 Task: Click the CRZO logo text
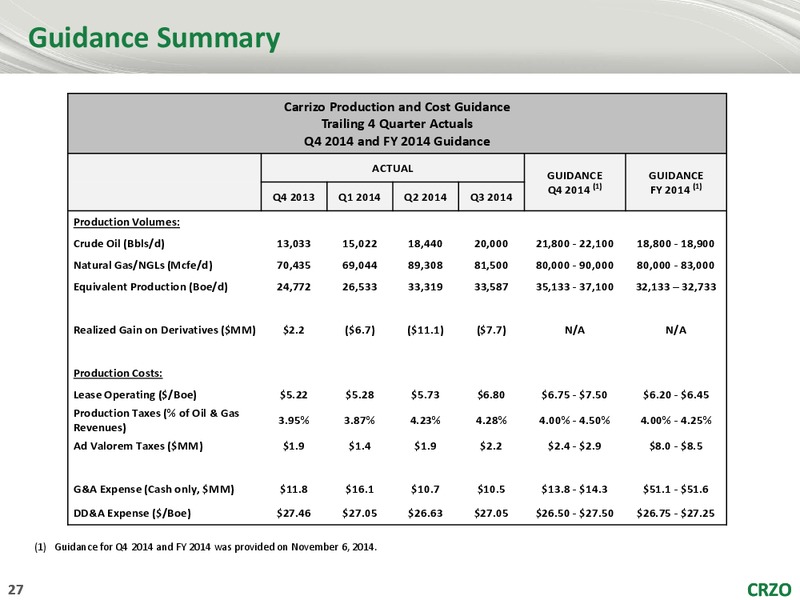click(x=769, y=590)
